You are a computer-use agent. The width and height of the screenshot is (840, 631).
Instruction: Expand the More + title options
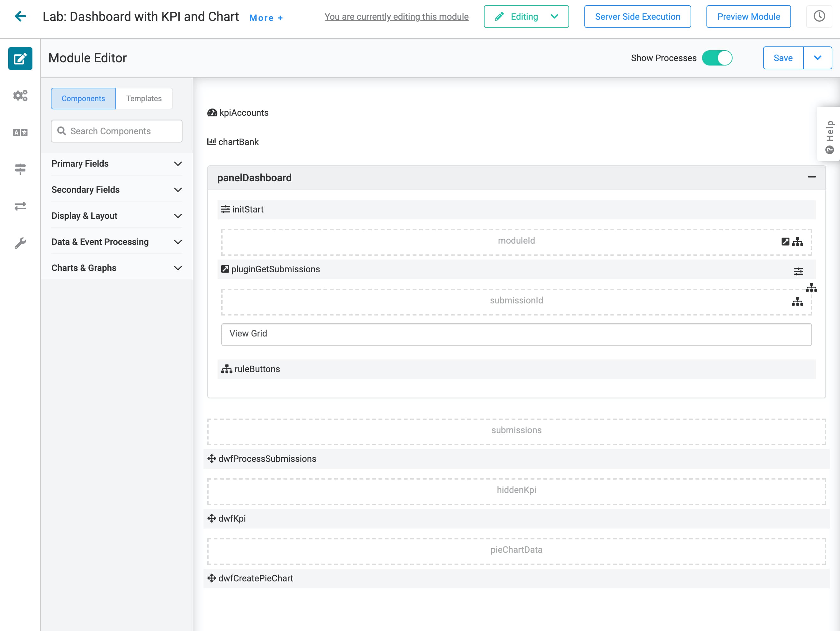coord(266,18)
